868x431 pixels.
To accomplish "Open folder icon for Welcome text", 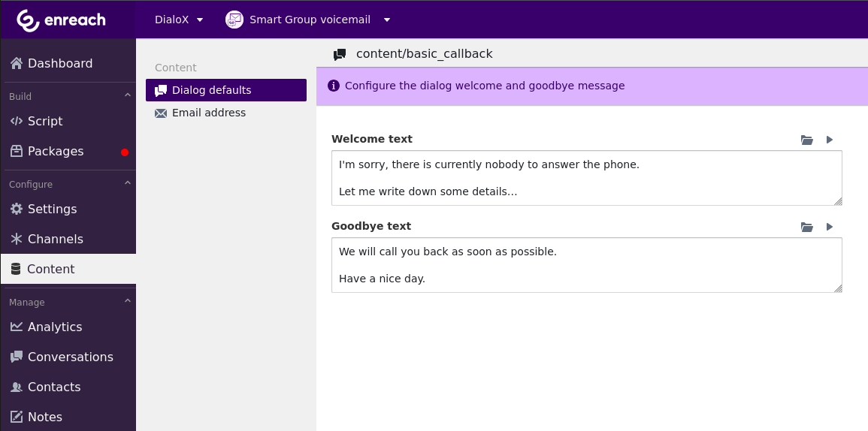I will click(x=807, y=140).
